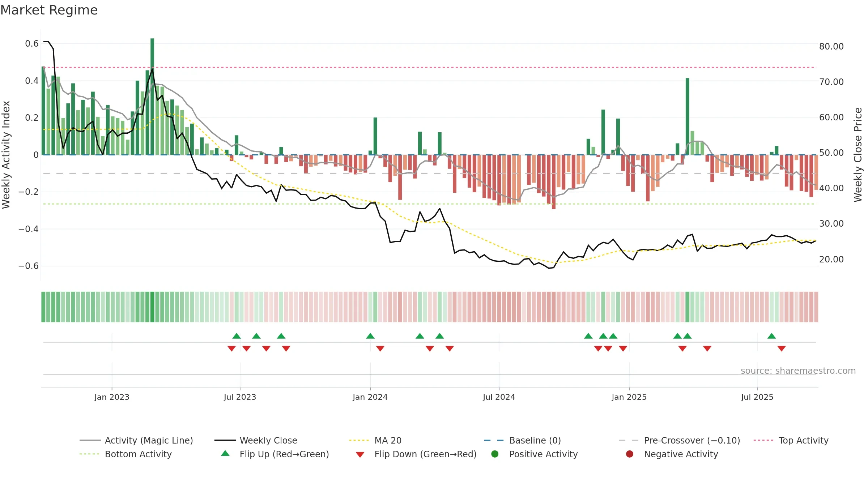Click the Weekly Activity Index axis title
Screen dimensions: 868x488
click(6, 155)
